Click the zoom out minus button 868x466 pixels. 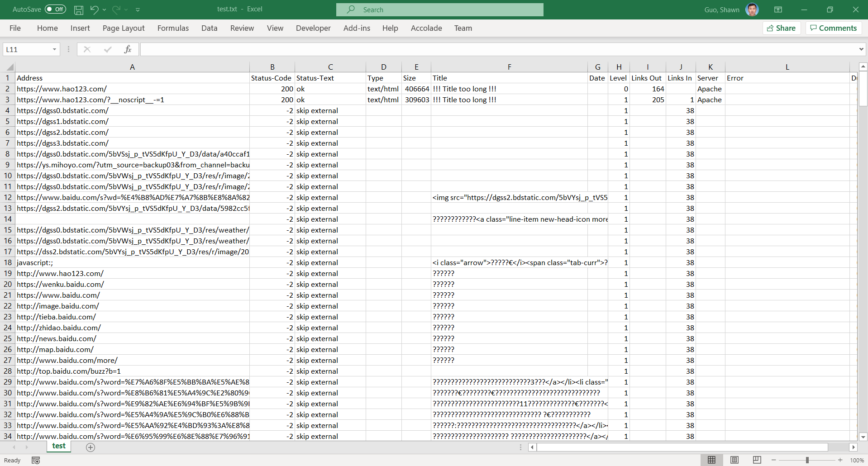coord(774,460)
